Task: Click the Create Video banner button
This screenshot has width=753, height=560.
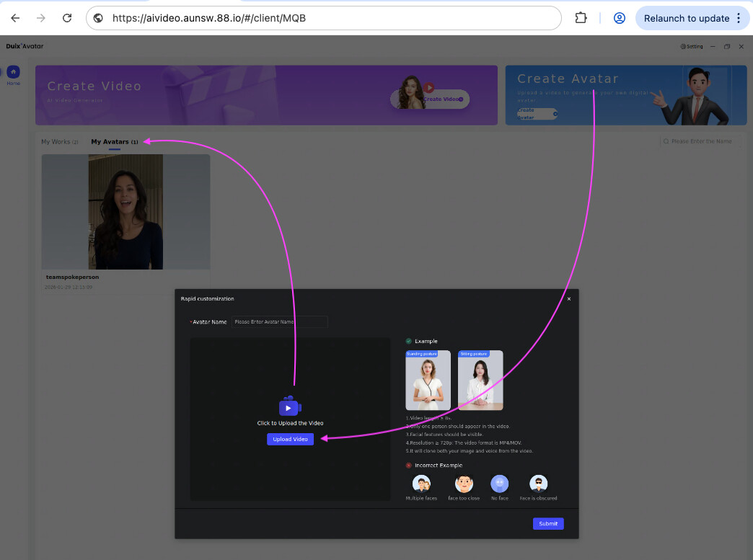Action: point(441,99)
